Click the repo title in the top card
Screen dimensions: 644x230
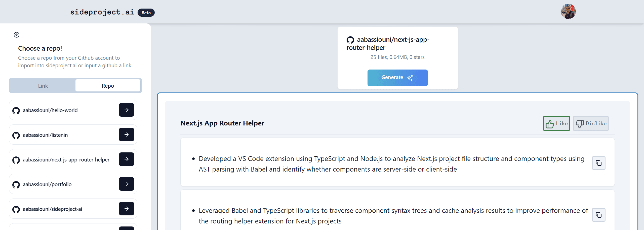pos(388,44)
